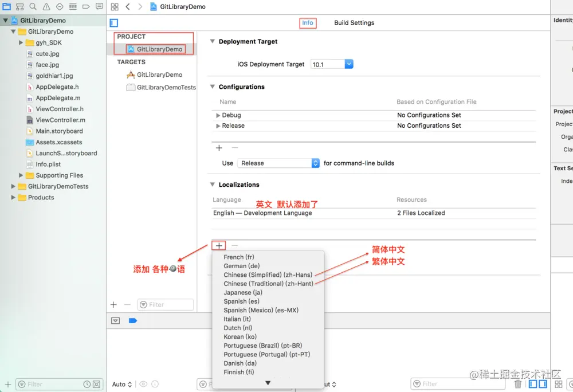Show the console pane icon

coord(543,384)
